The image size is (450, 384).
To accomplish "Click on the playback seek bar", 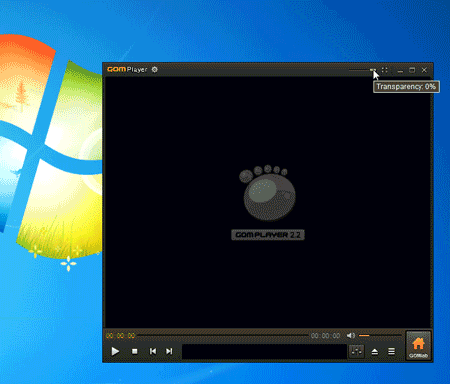I will 223,335.
